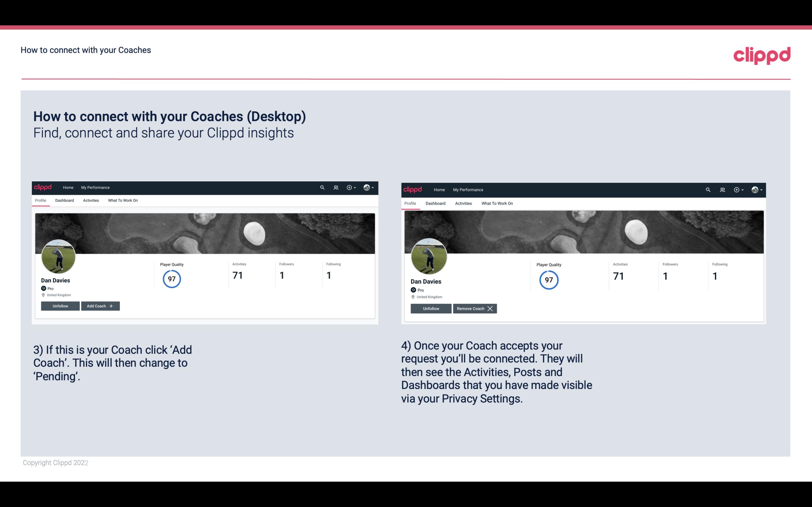Click Add Coach button on left profile
Screen dimensions: 812x507
[x=100, y=306]
